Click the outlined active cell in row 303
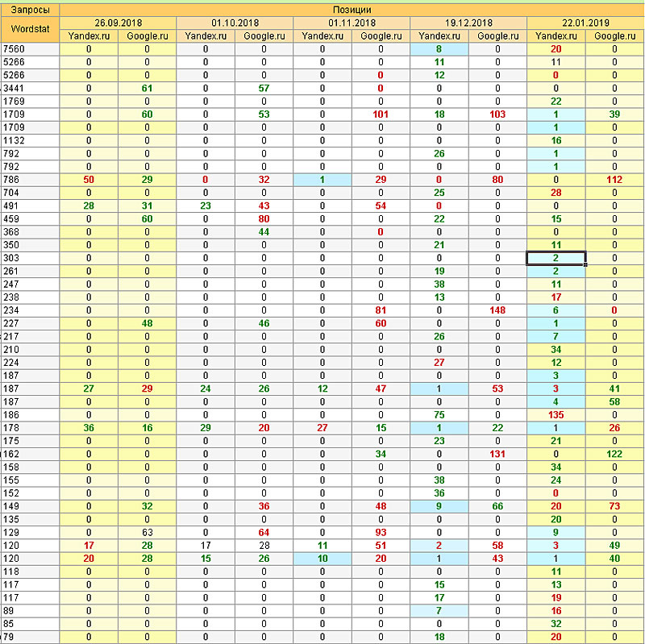 pyautogui.click(x=556, y=258)
